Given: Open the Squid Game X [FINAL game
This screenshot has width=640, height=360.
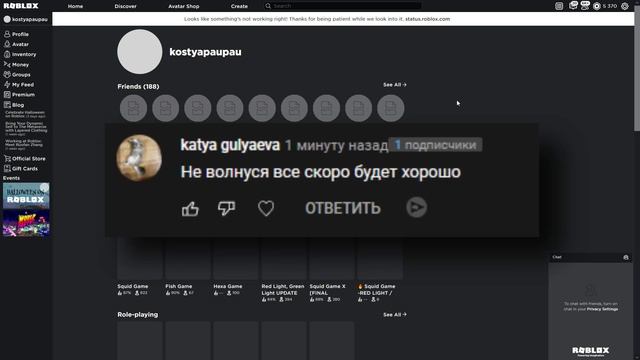Looking at the screenshot, I should (327, 290).
